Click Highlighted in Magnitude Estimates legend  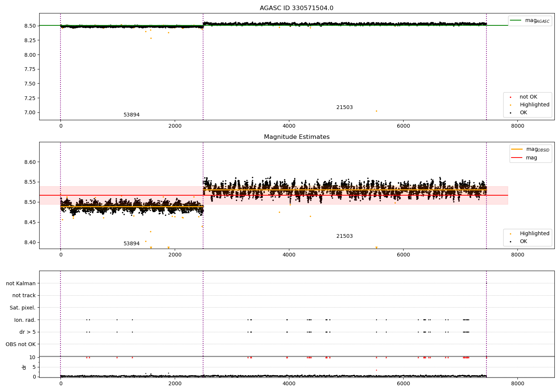coord(534,234)
